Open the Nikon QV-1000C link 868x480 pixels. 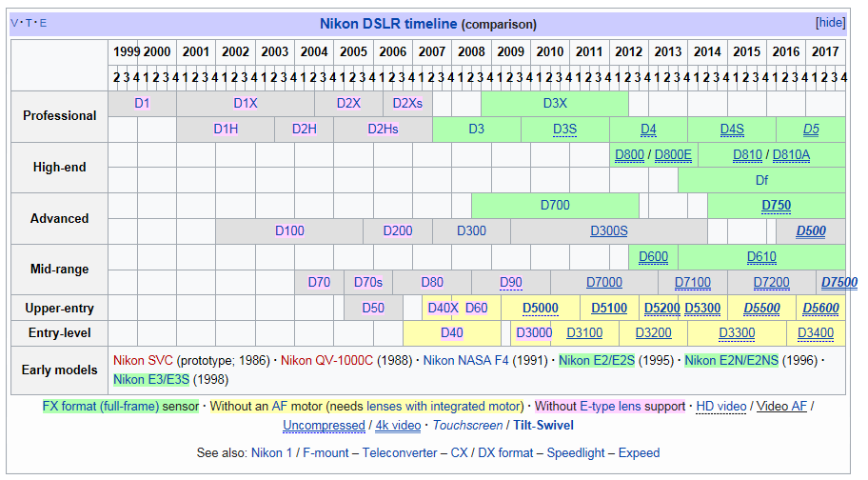point(326,360)
